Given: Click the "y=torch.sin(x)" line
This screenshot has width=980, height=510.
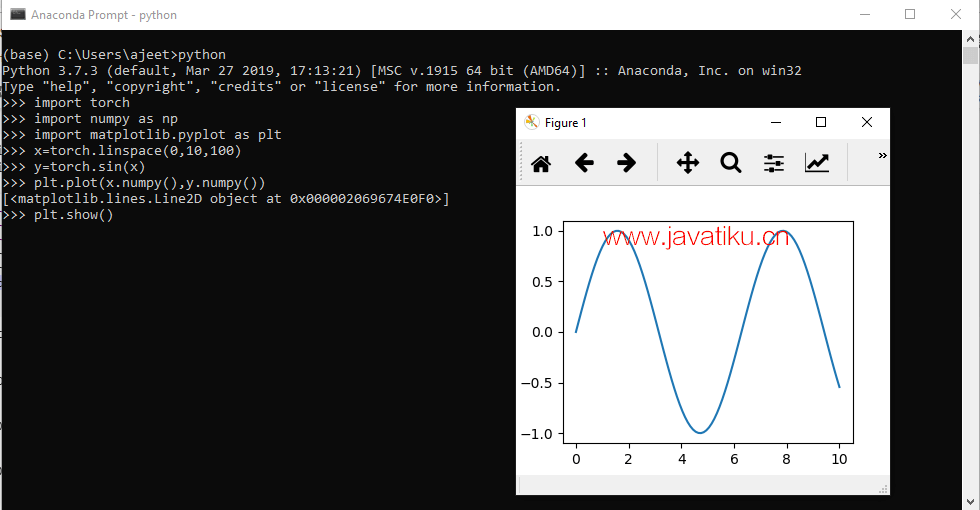Looking at the screenshot, I should pyautogui.click(x=74, y=167).
